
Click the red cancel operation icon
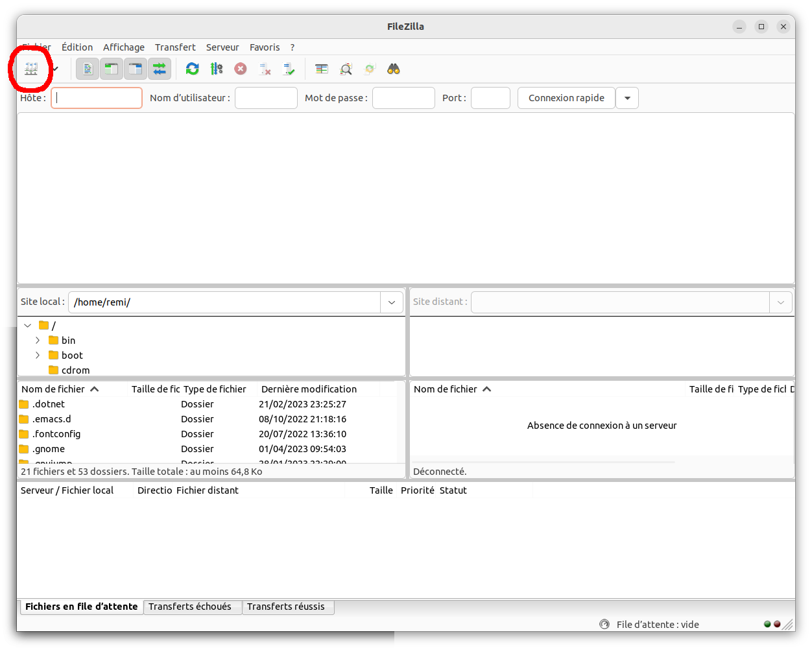241,69
